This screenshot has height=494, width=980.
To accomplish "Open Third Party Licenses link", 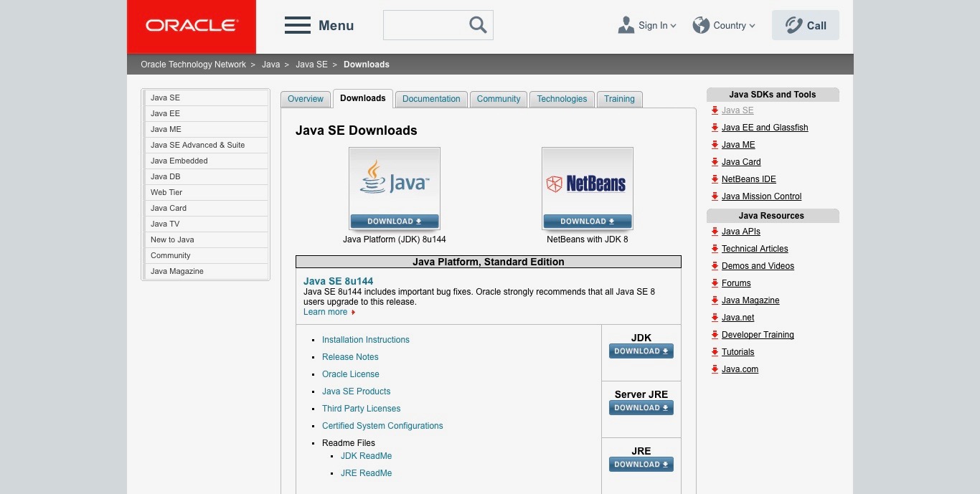I will click(362, 409).
